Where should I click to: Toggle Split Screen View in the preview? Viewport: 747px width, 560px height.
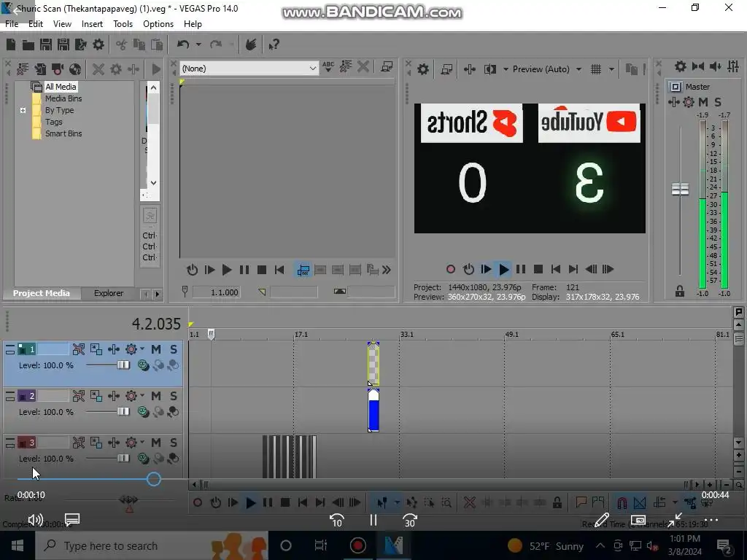coord(489,69)
